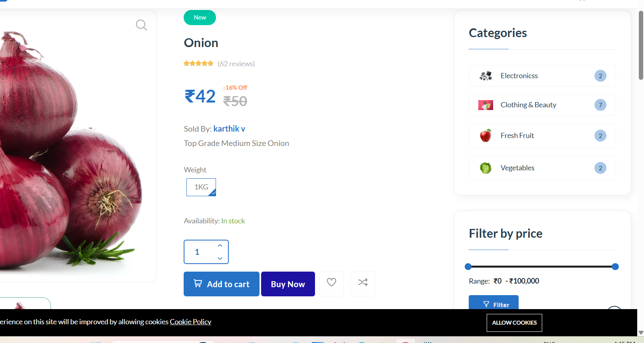Click the Clothing & Beauty category image

coord(485,105)
